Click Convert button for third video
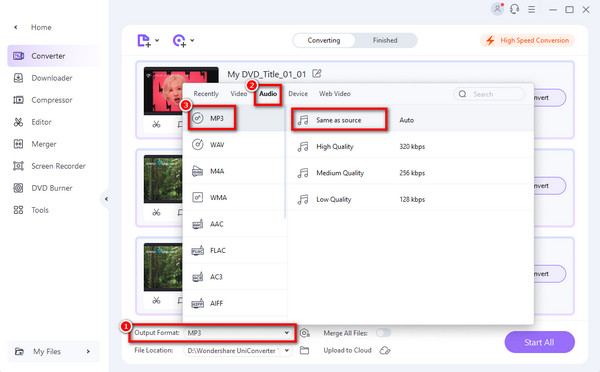The image size is (600, 372). 550,274
